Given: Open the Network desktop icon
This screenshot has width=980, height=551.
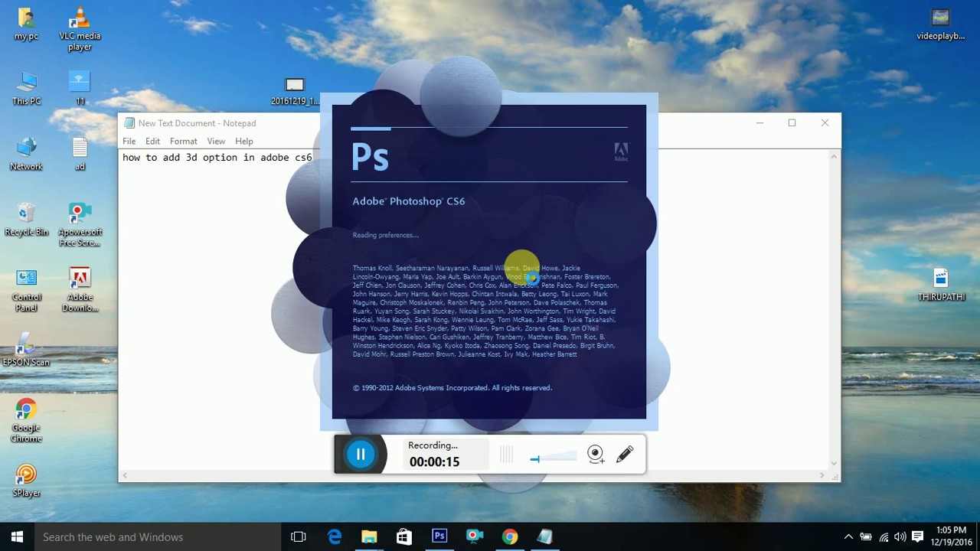Looking at the screenshot, I should 26,154.
